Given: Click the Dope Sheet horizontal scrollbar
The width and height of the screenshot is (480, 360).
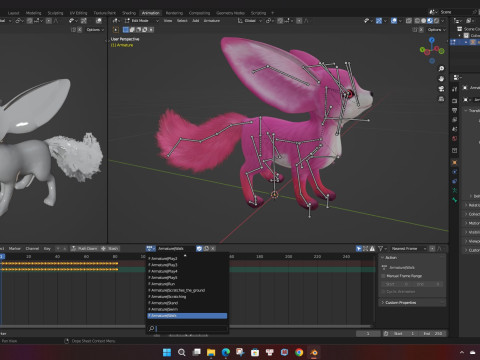Looking at the screenshot, I should (185, 326).
